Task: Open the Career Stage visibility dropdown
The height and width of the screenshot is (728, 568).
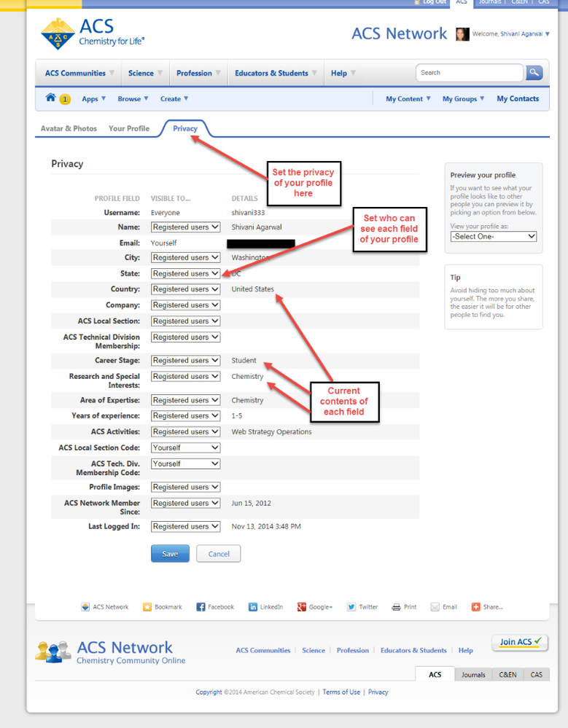Action: [185, 361]
